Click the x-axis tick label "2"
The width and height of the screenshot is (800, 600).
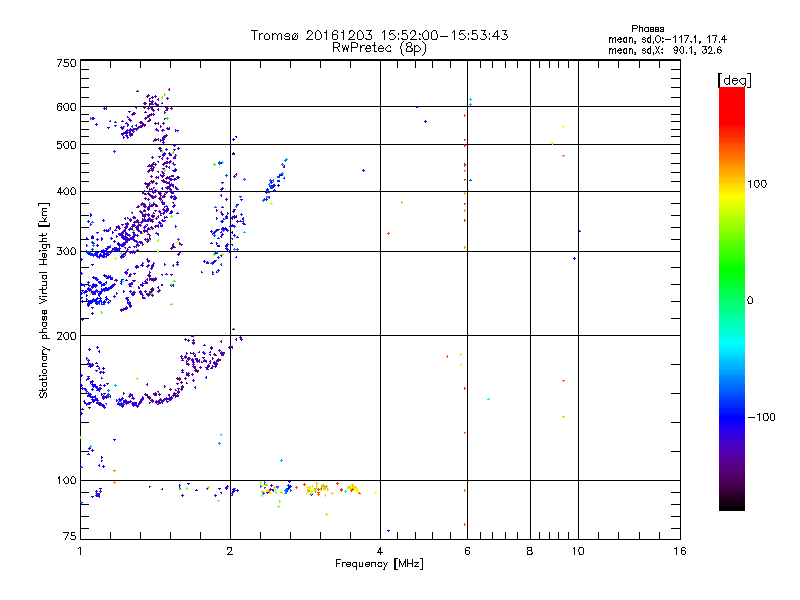click(230, 551)
